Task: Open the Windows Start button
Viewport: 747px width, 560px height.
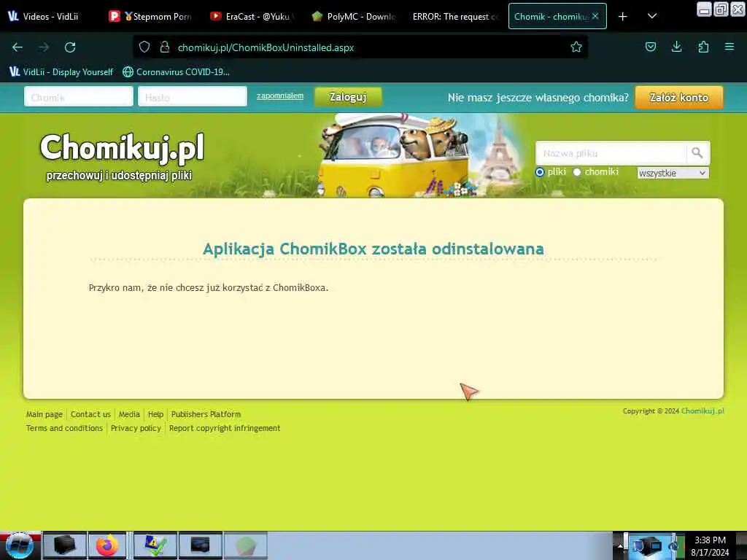Action: click(x=19, y=545)
